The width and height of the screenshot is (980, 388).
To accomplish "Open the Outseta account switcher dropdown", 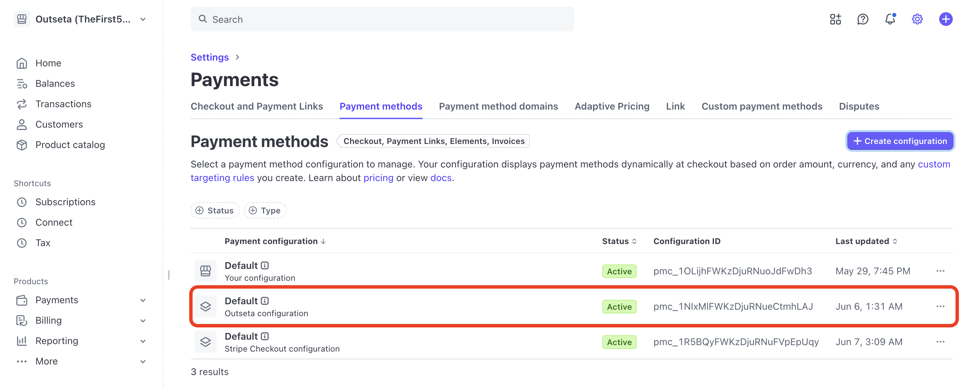I will [143, 19].
